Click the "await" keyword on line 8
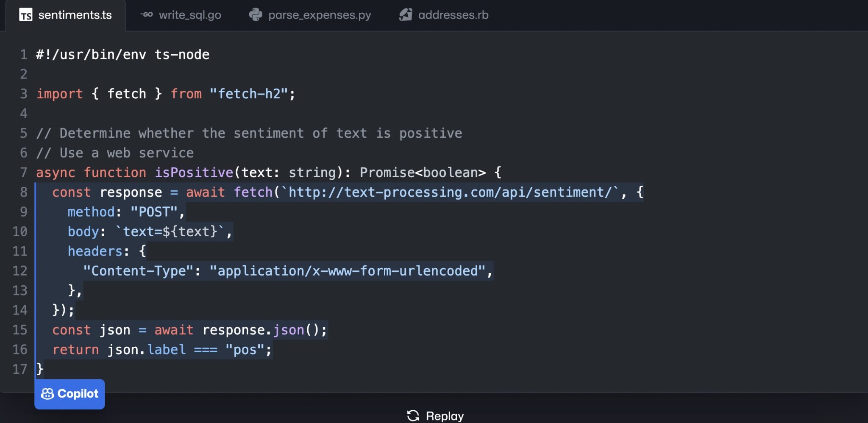 coord(205,192)
